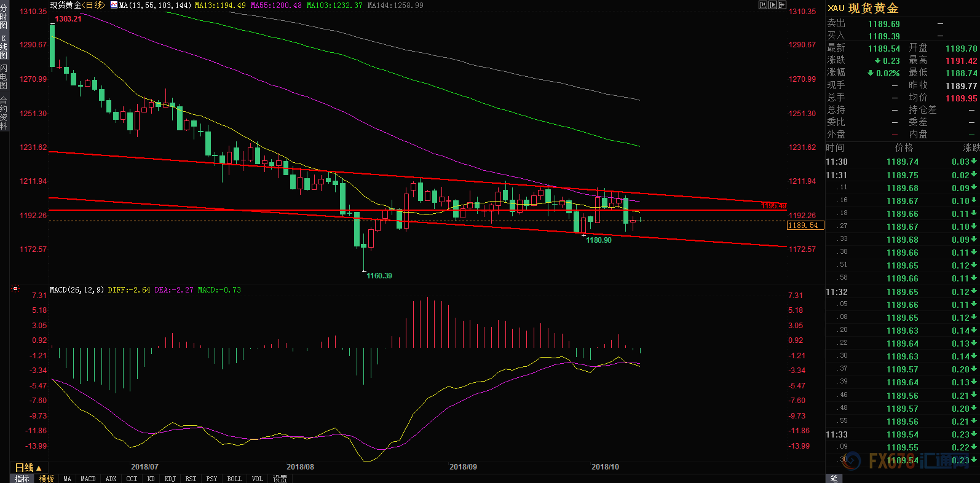
Task: Click the 价格 column header
Action: [x=904, y=148]
